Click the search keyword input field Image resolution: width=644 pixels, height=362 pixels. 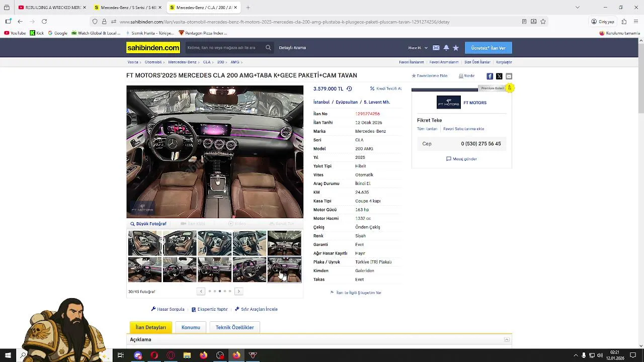click(x=224, y=48)
